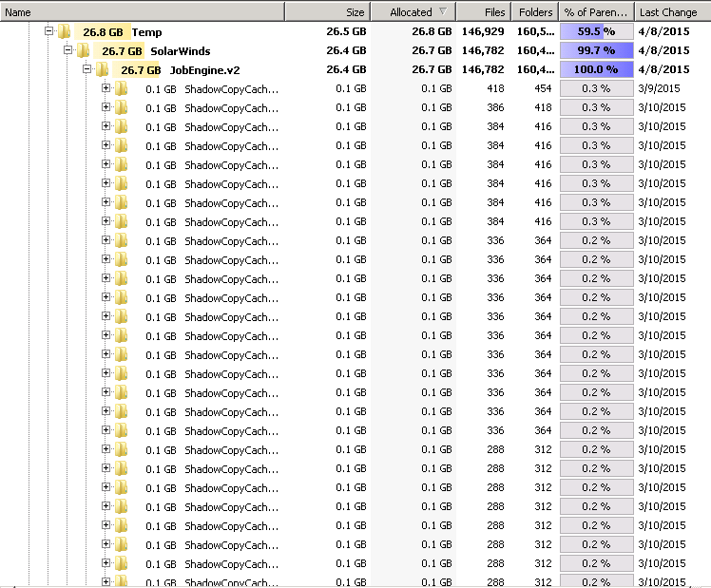Click the 3/9/2015 last change date
This screenshot has height=588, width=711.
pyautogui.click(x=659, y=88)
